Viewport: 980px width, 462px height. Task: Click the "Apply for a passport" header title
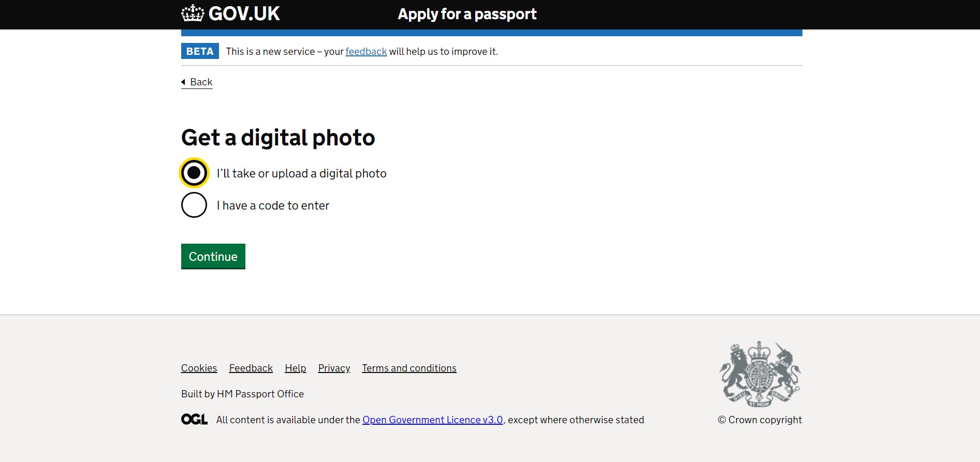[x=467, y=14]
